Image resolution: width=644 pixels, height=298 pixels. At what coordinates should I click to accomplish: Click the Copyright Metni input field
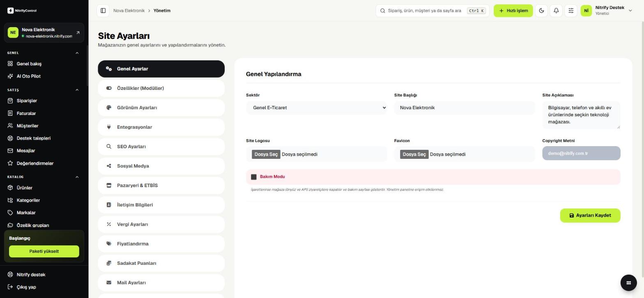pos(581,153)
